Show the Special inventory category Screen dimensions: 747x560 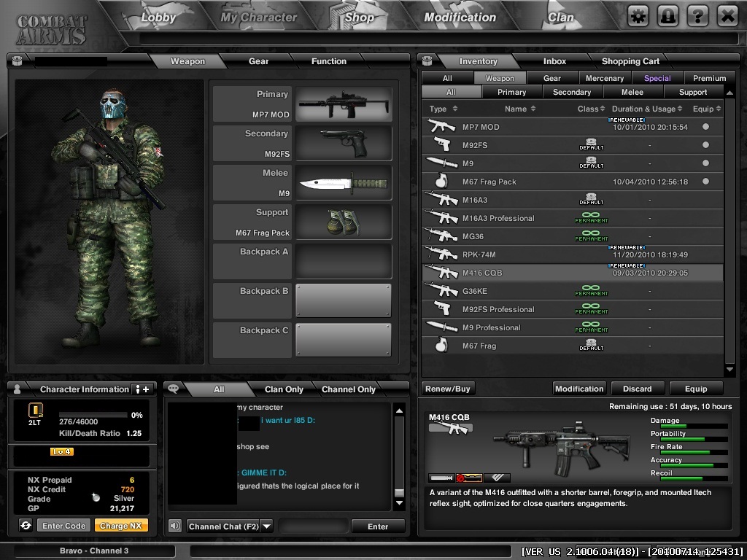pos(657,78)
